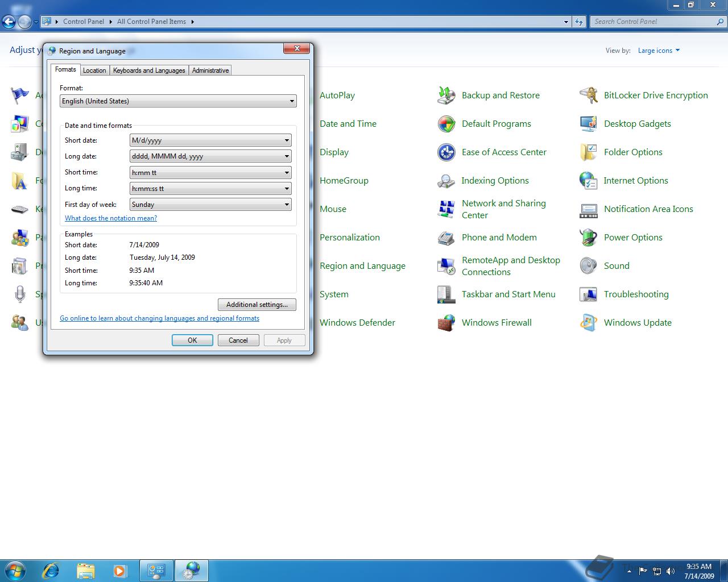The image size is (728, 582).
Task: Click the Apply button
Action: coord(284,340)
